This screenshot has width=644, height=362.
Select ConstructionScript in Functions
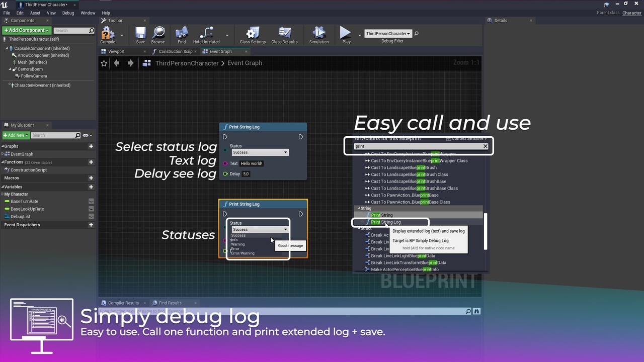click(x=29, y=170)
